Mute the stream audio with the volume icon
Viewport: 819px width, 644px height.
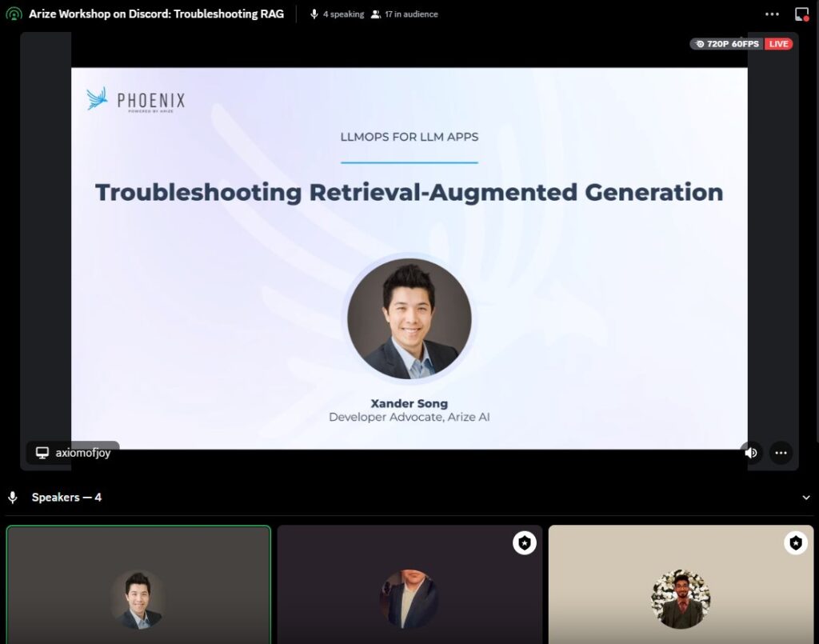coord(751,453)
